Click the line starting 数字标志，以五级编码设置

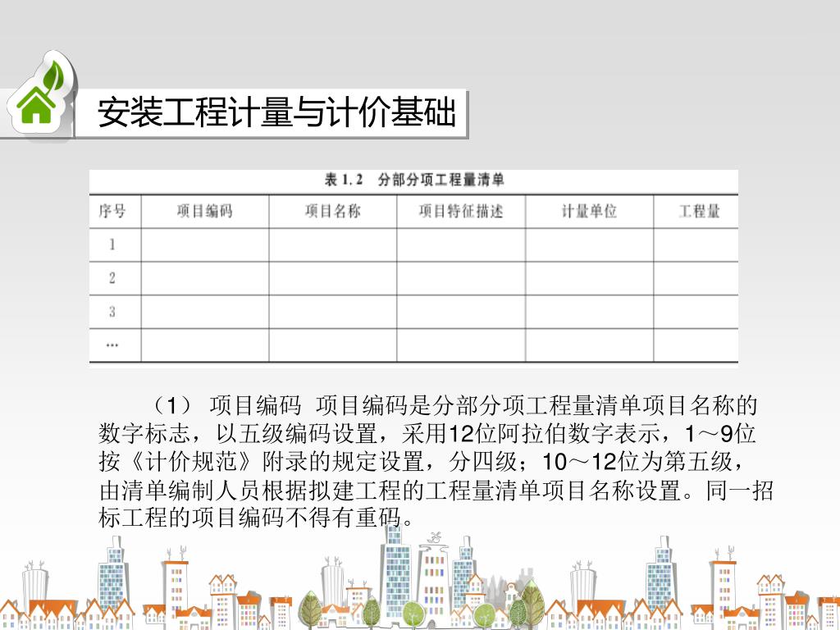pyautogui.click(x=427, y=433)
